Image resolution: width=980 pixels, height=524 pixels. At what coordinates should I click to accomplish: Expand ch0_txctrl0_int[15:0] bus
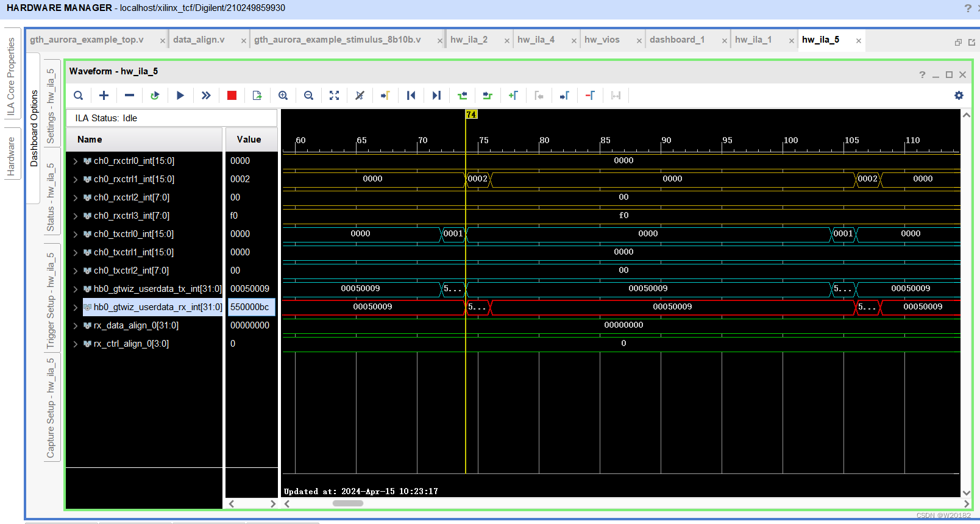click(76, 235)
